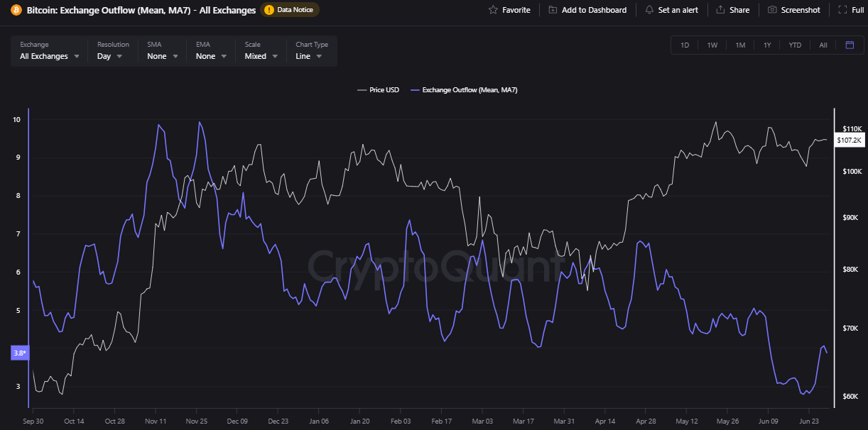Click the Favorite star icon

pos(493,10)
